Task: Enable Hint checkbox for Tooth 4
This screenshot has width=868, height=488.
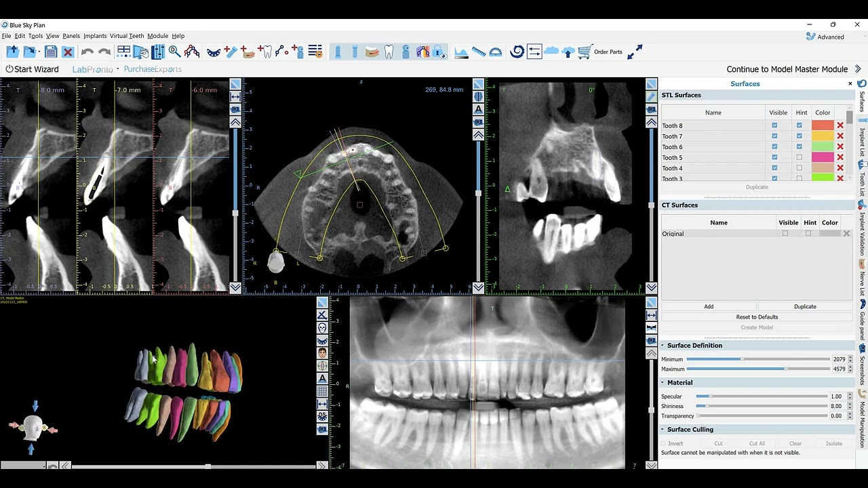Action: pos(799,168)
